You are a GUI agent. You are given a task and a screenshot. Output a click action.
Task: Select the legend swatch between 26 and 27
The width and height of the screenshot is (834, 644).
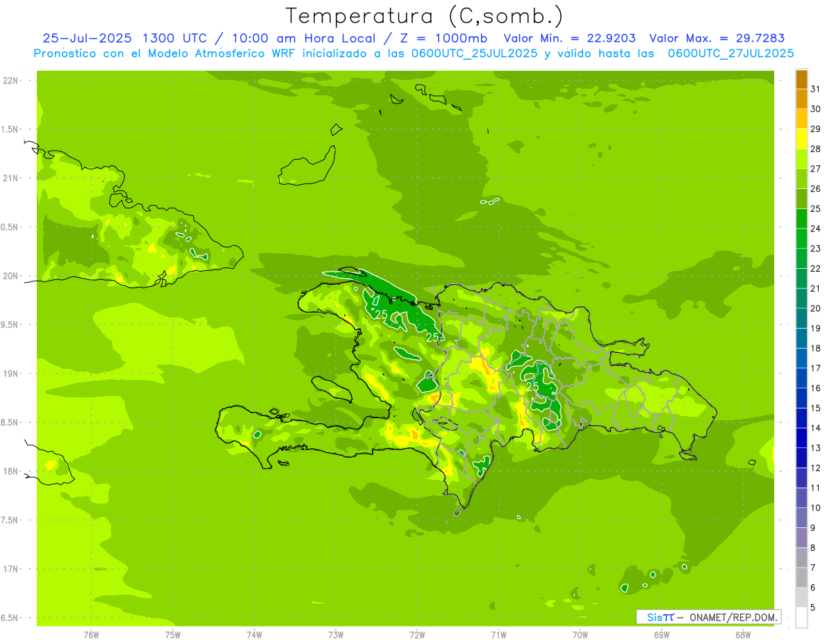click(x=801, y=179)
